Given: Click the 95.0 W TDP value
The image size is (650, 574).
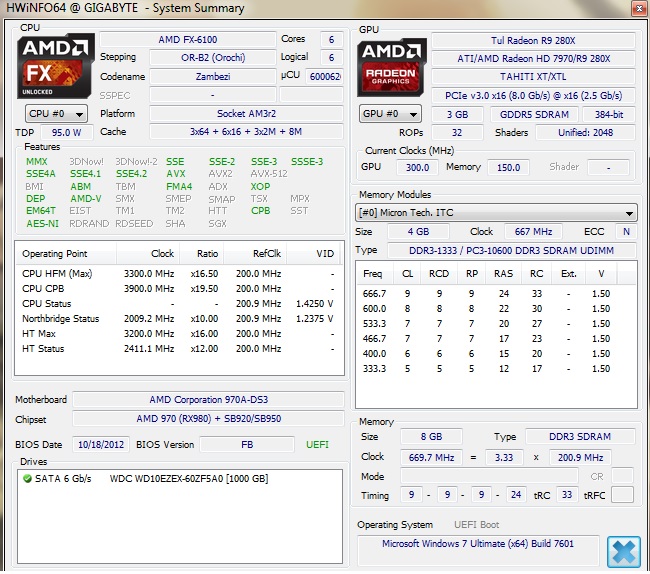Looking at the screenshot, I should (66, 133).
